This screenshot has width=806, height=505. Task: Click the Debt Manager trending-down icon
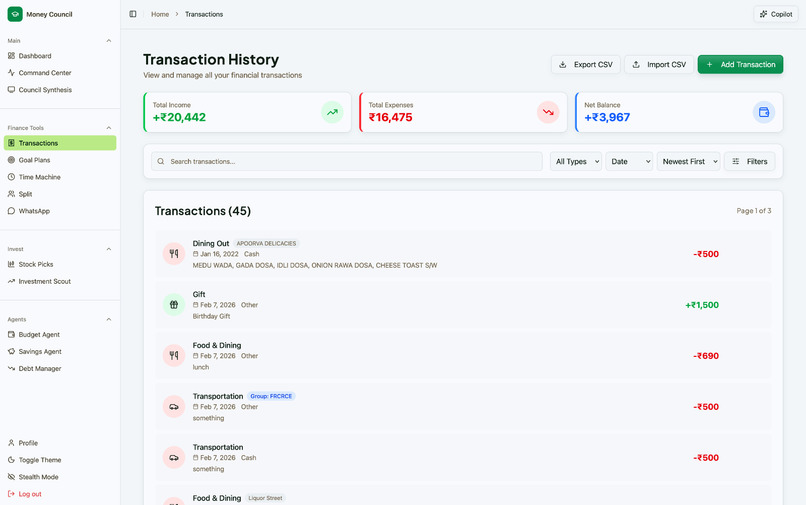pyautogui.click(x=11, y=368)
